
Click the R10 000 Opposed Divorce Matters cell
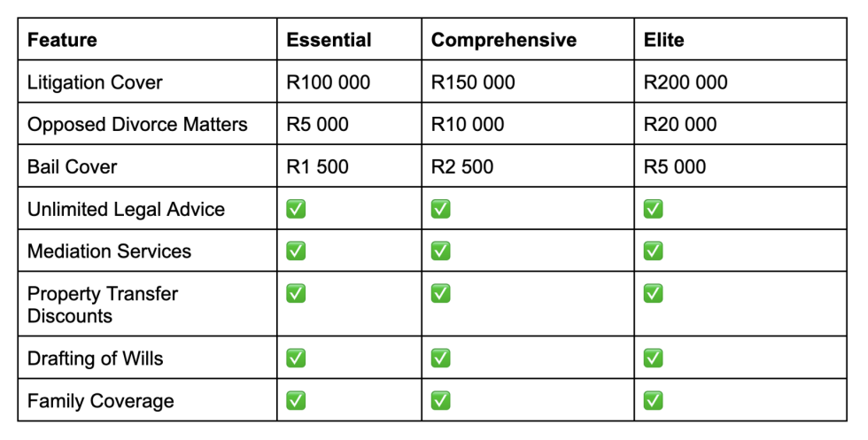[528, 124]
